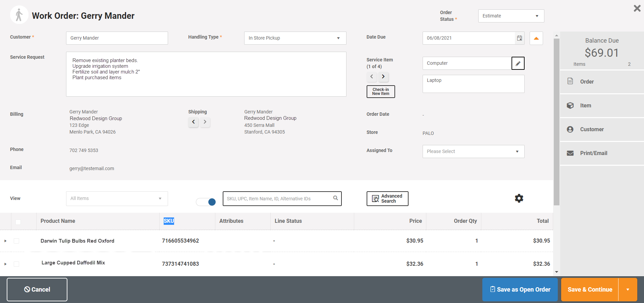This screenshot has width=644, height=303.
Task: Open the Handling Type dropdown
Action: pos(295,38)
